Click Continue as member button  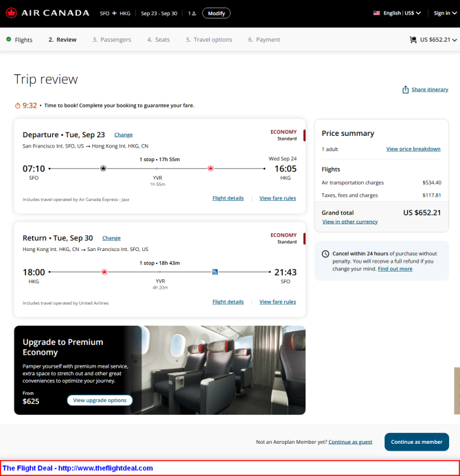click(x=417, y=442)
